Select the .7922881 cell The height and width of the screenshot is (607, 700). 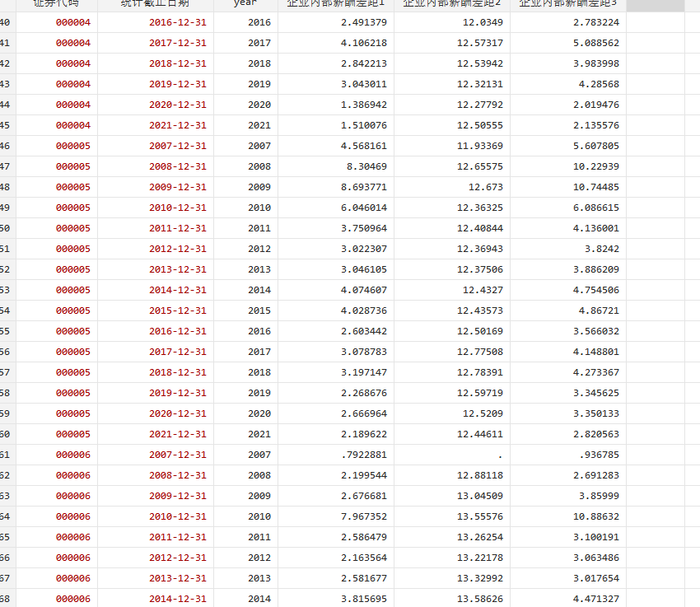[336, 455]
